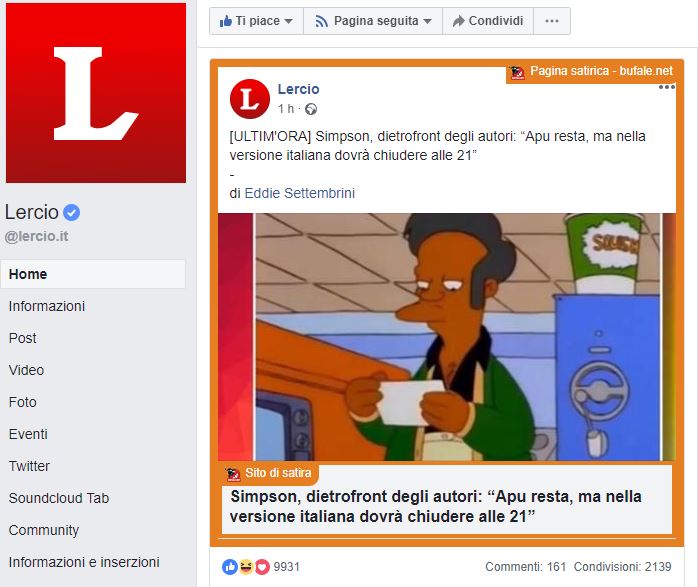This screenshot has width=698, height=587.
Task: Click the large red Lercio page logo
Action: tap(96, 93)
